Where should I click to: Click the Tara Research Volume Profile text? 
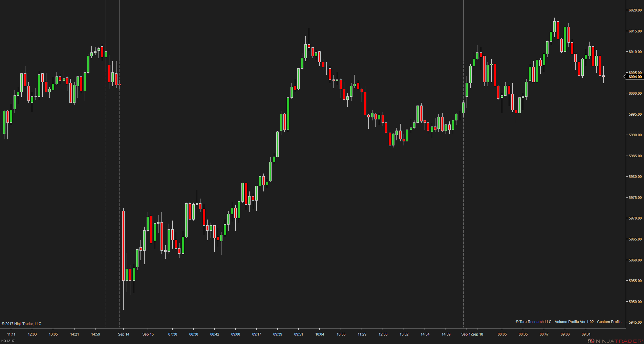(x=568, y=322)
